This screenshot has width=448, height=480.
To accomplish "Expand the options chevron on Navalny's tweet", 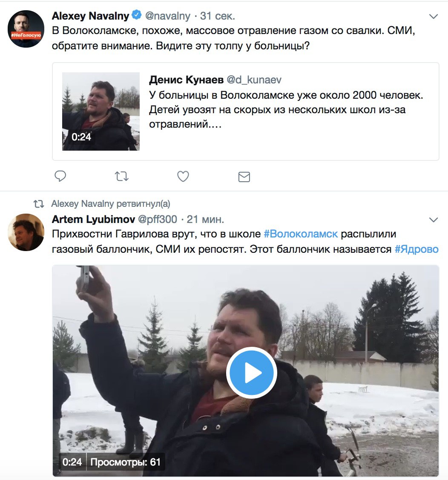I will 433,16.
